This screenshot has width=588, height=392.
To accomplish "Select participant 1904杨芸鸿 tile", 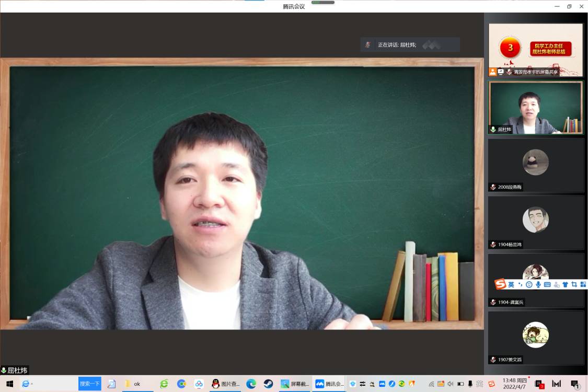I will (x=536, y=223).
